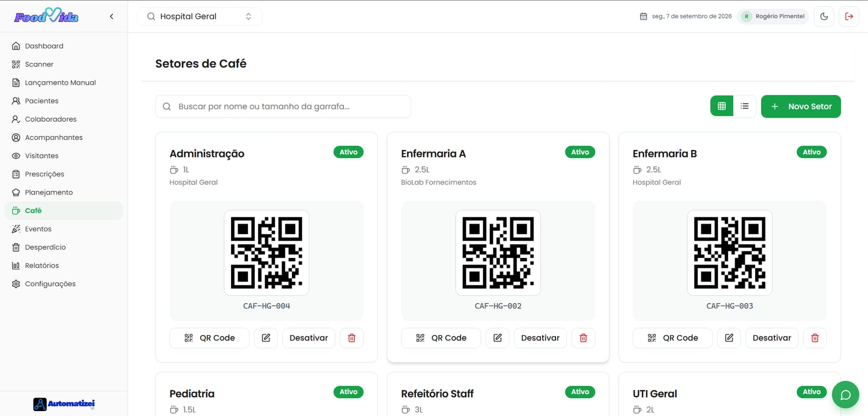Click the Novo Setor button
Image resolution: width=868 pixels, height=416 pixels.
pyautogui.click(x=801, y=106)
